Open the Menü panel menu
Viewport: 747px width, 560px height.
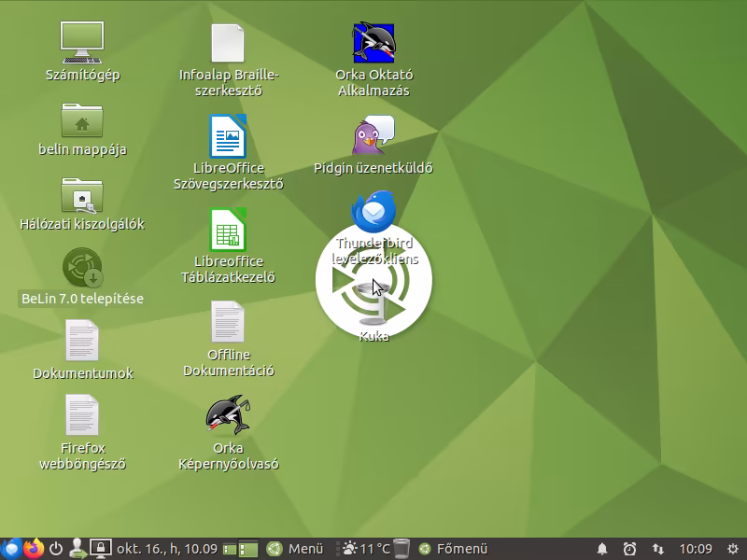295,549
